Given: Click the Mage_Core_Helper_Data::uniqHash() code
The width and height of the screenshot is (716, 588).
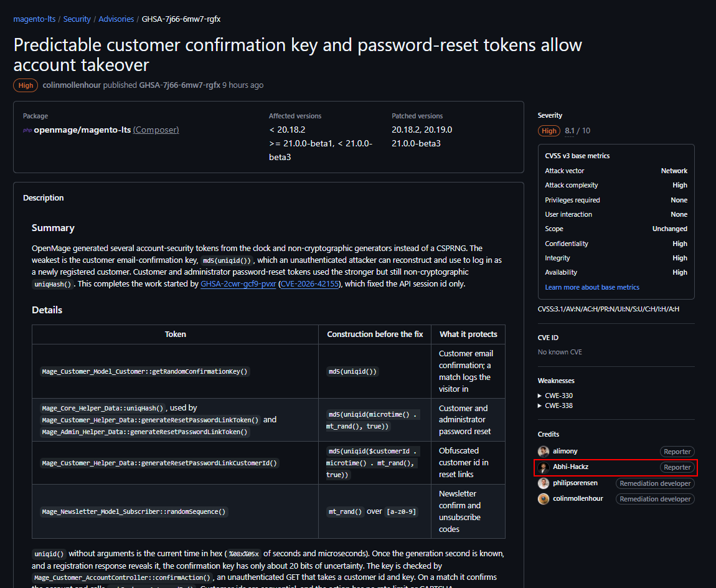Looking at the screenshot, I should click(103, 409).
